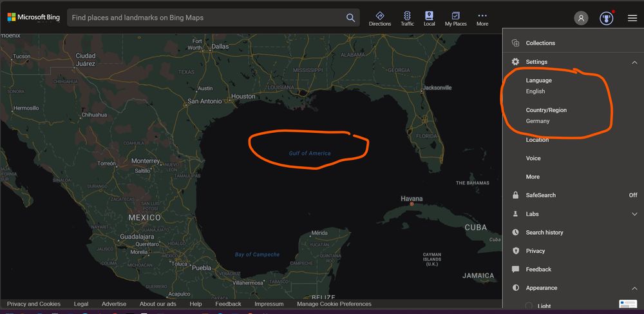Expand the Labs section chevron

[634, 214]
